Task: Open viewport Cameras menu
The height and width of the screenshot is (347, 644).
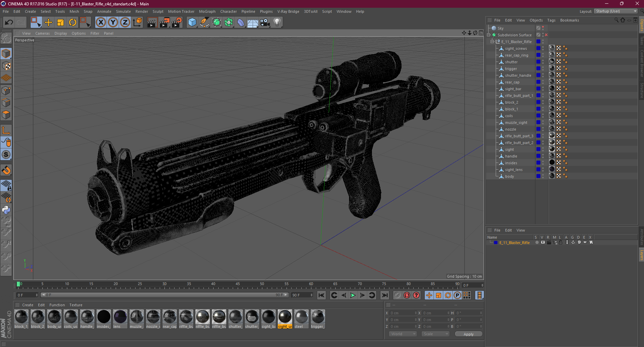Action: click(x=42, y=33)
